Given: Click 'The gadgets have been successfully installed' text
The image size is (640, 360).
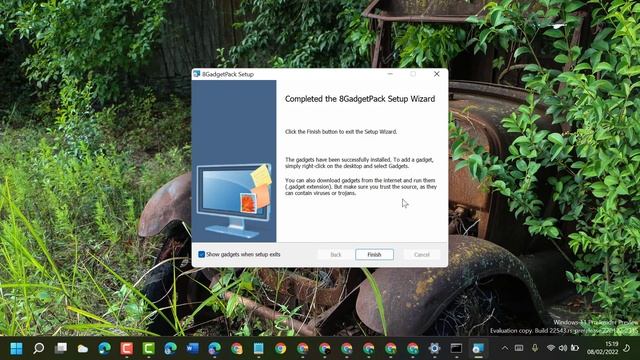Looking at the screenshot, I should [359, 163].
